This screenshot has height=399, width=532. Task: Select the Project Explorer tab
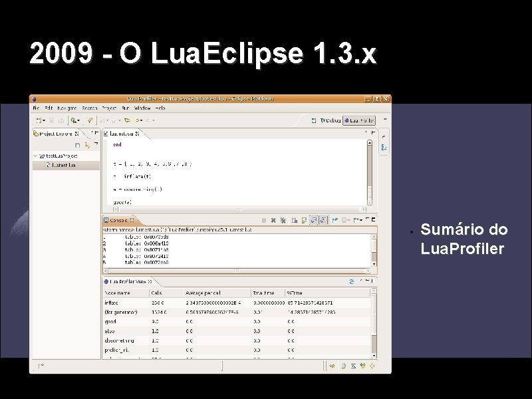coord(56,134)
